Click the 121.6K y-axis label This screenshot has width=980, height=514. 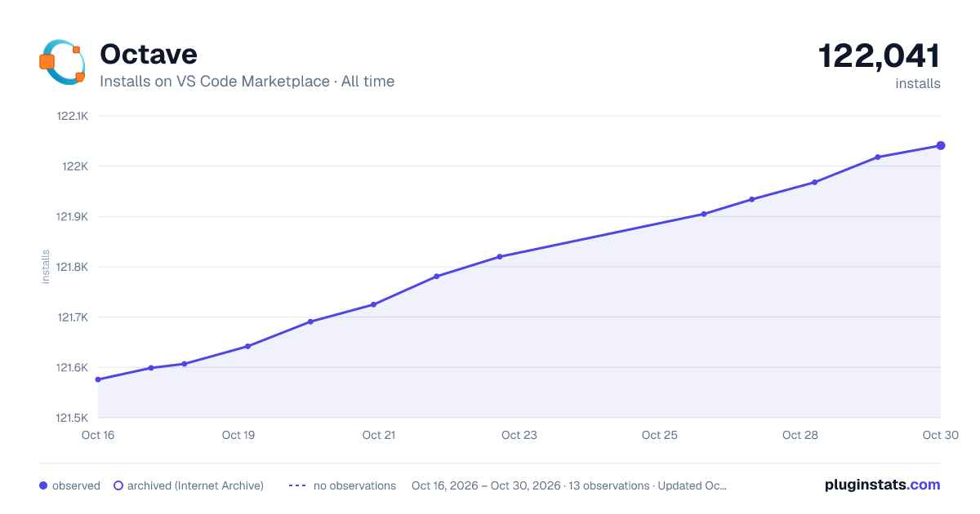72,368
